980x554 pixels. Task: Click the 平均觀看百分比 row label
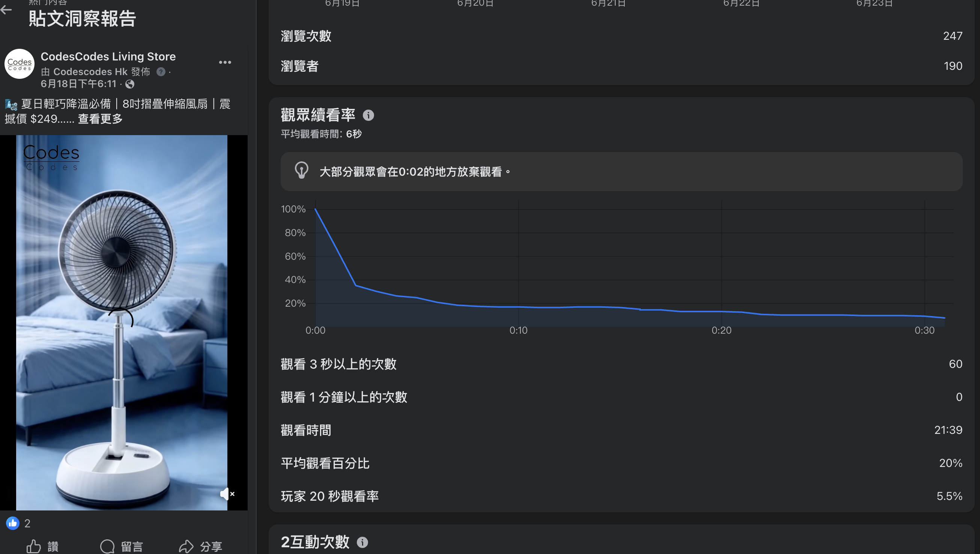pyautogui.click(x=325, y=464)
